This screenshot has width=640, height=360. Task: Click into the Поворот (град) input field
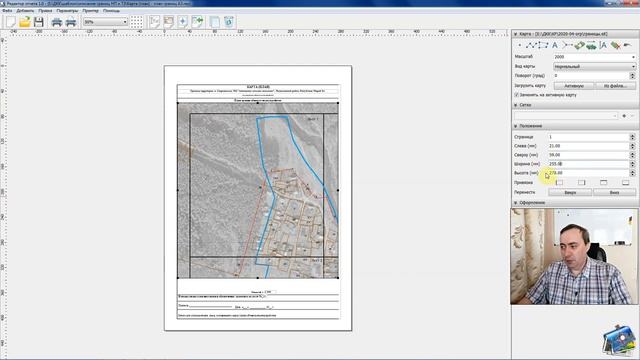591,76
